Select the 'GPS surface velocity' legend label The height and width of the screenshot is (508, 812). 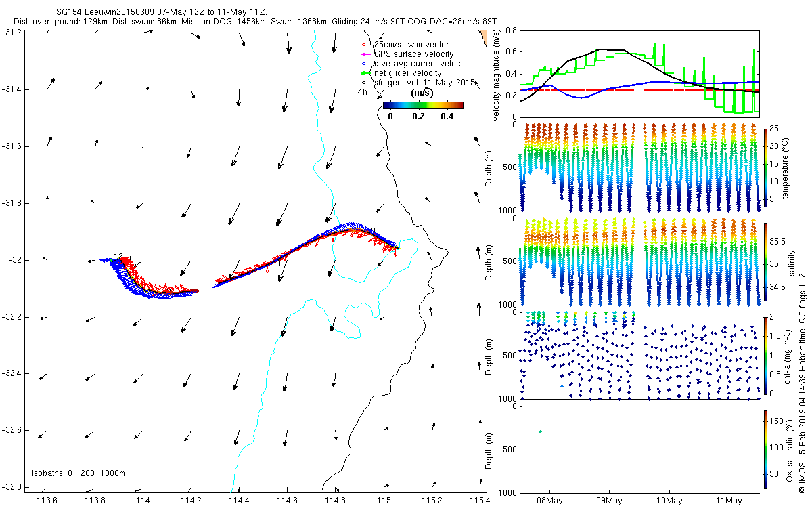(414, 54)
